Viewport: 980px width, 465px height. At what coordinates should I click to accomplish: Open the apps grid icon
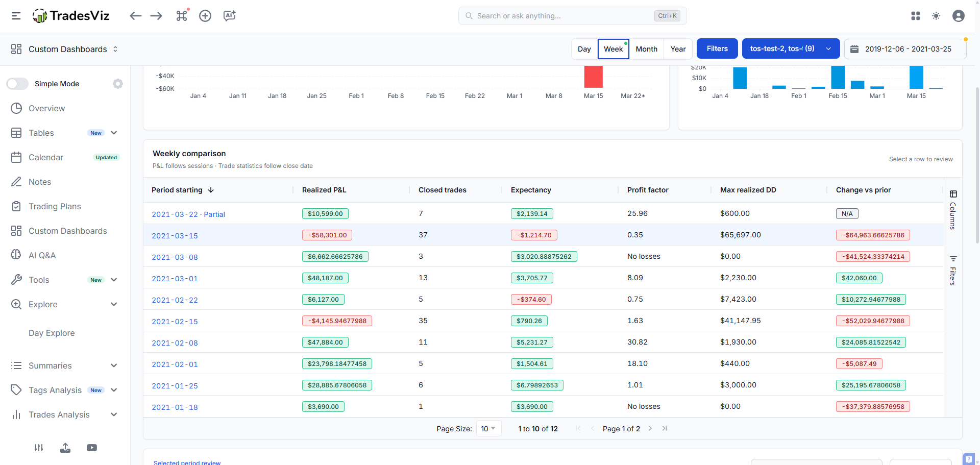click(x=916, y=16)
